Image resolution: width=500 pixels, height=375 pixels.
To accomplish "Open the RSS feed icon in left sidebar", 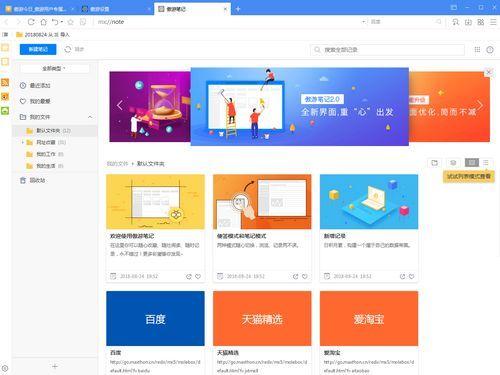I will coord(5,82).
